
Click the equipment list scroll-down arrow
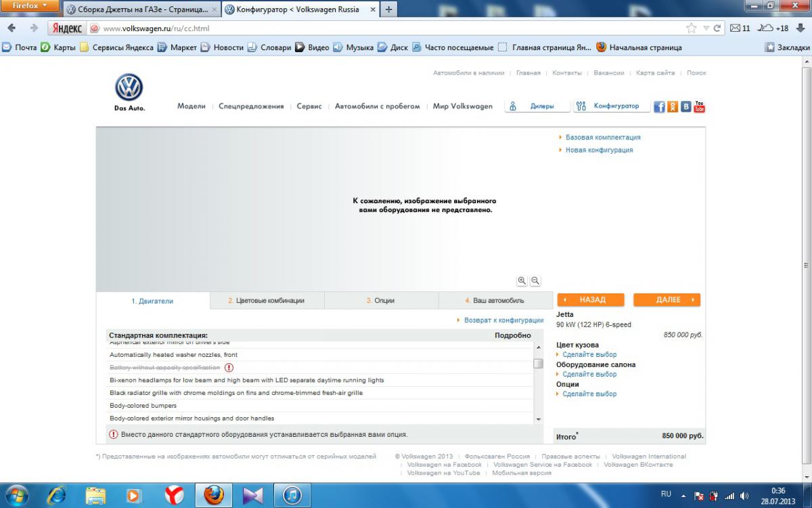(539, 419)
